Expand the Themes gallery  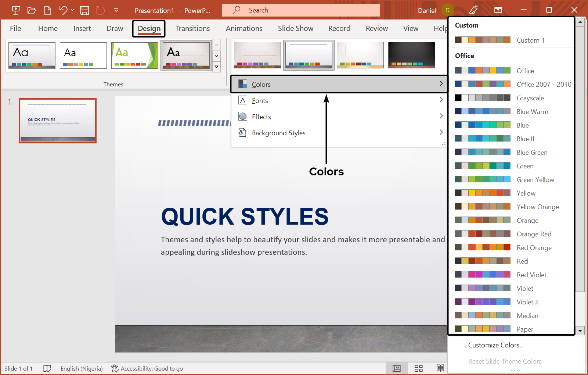tap(216, 67)
